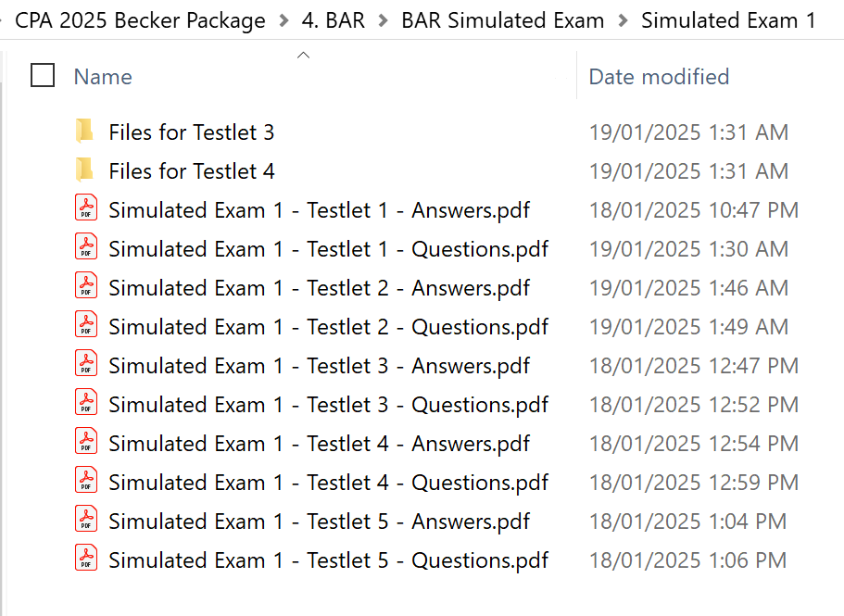The image size is (844, 616).
Task: Expand chevron after CPA 2025 Becker Package
Action: 283,20
